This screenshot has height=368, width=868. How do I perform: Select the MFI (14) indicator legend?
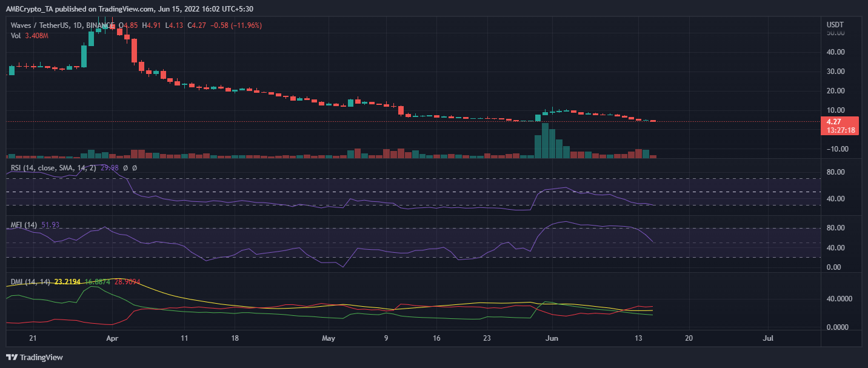click(x=25, y=225)
